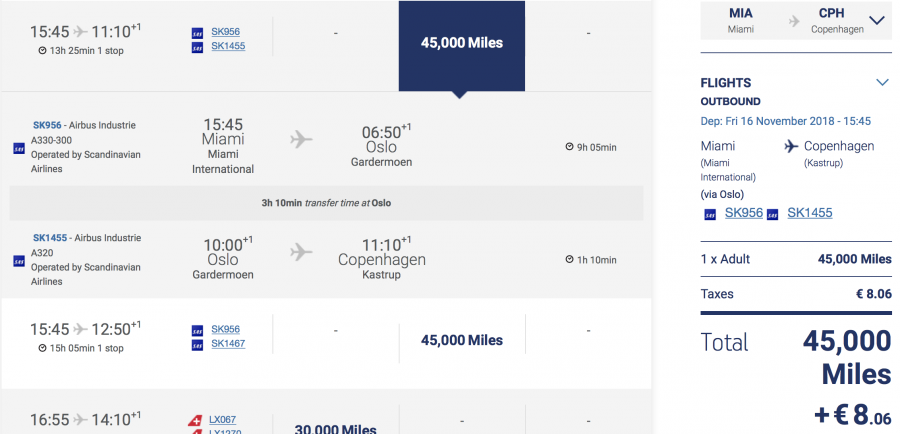Click the SK956 flight detail heading
This screenshot has height=434, width=900.
tap(47, 125)
